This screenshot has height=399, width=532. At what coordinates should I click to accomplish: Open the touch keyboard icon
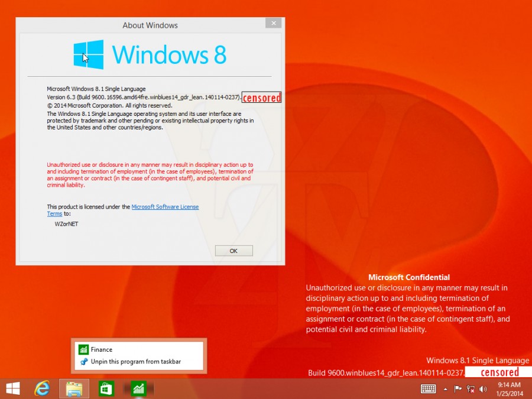428,388
